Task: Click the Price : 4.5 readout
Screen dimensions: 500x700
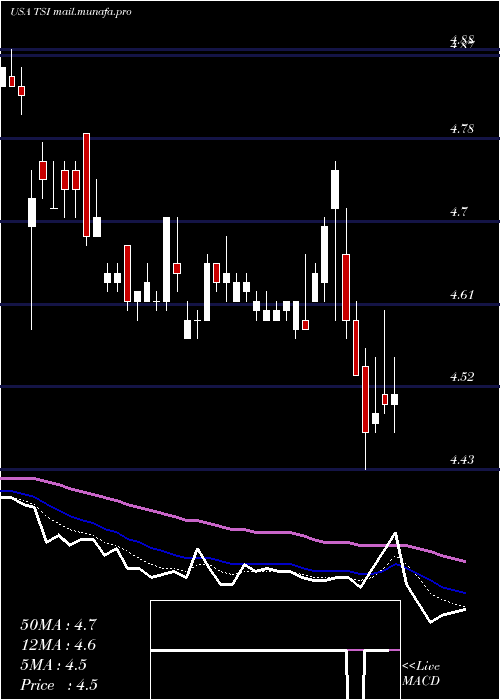Action: (x=59, y=685)
